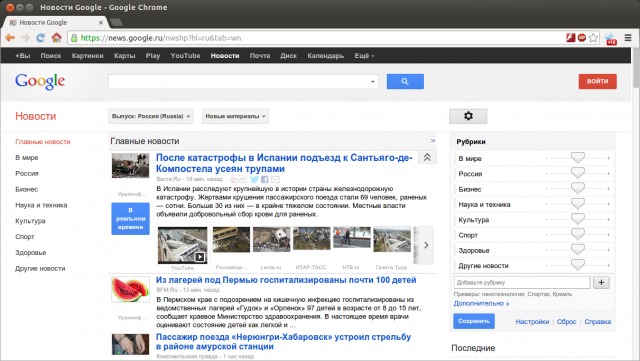The height and width of the screenshot is (361, 640).
Task: Open the Настройки link
Action: [x=532, y=322]
